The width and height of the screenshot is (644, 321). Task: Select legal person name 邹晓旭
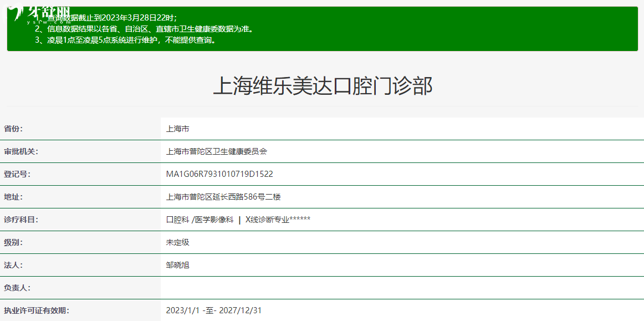coord(177,265)
